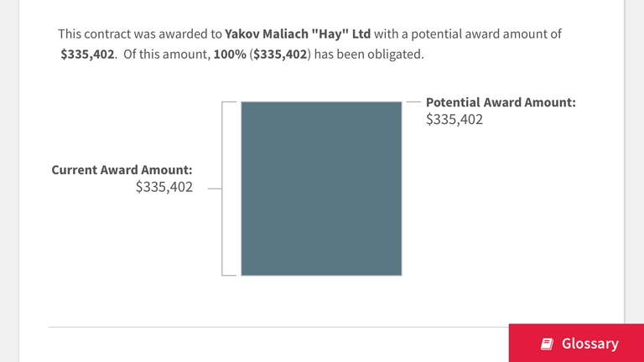Click the $335,402 value under Potential Award Amount
The image size is (644, 362).
point(454,120)
